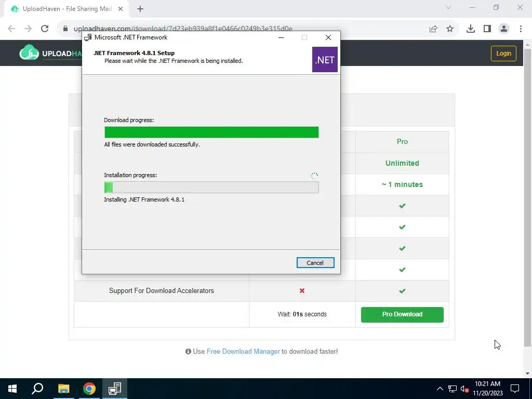This screenshot has width=532, height=399.
Task: Click the '~ 1 minutes' cell text
Action: (x=402, y=184)
